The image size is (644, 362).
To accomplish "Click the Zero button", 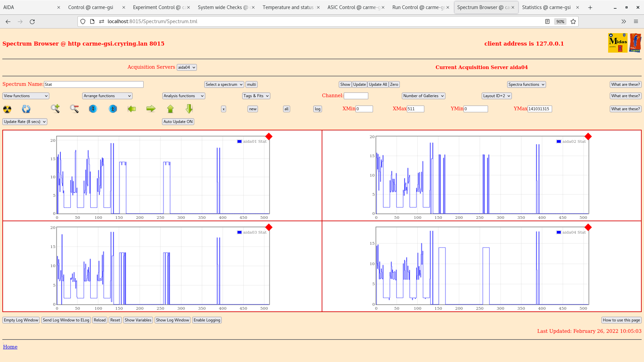I will (394, 84).
